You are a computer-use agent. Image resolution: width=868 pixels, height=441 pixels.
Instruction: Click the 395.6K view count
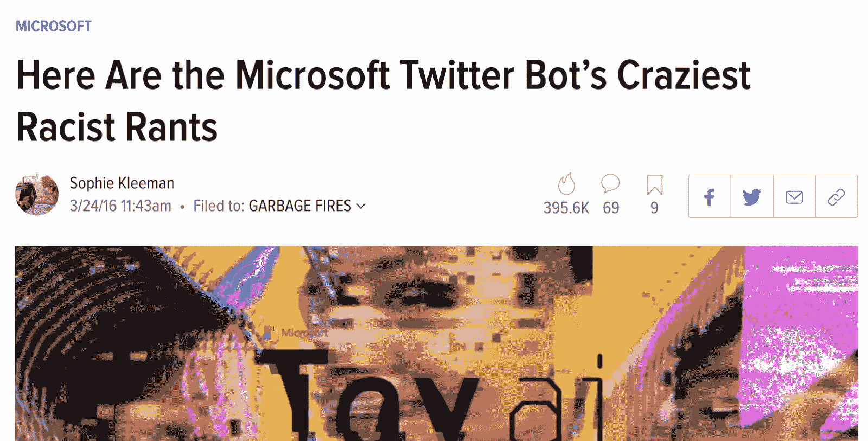(566, 208)
